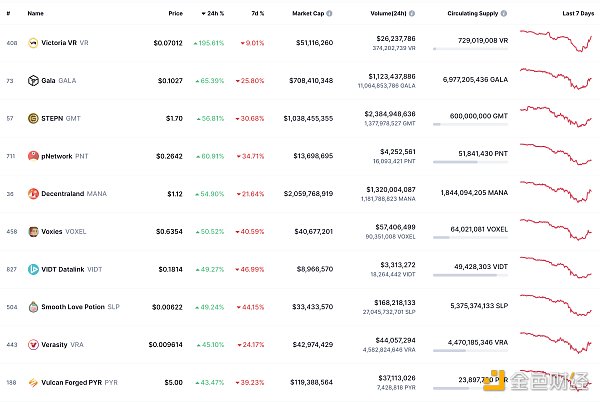600x402 pixels.
Task: Click the Victoria VR coin logo
Action: coord(32,43)
